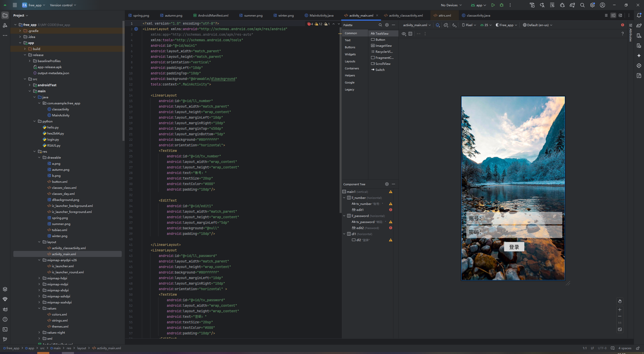Select edit1 in the Component Tree

(360, 210)
